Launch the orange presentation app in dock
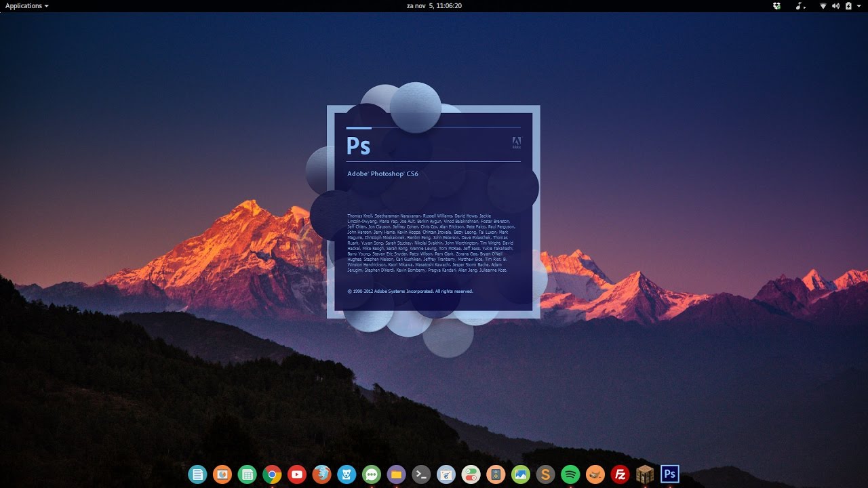868x488 pixels. (222, 474)
